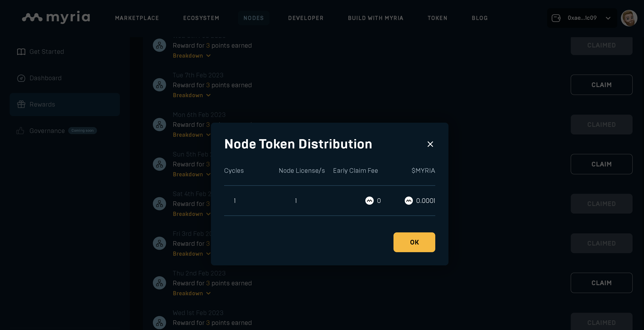Click Governance in sidebar
Screen dimensions: 644x330
pyautogui.click(x=47, y=131)
